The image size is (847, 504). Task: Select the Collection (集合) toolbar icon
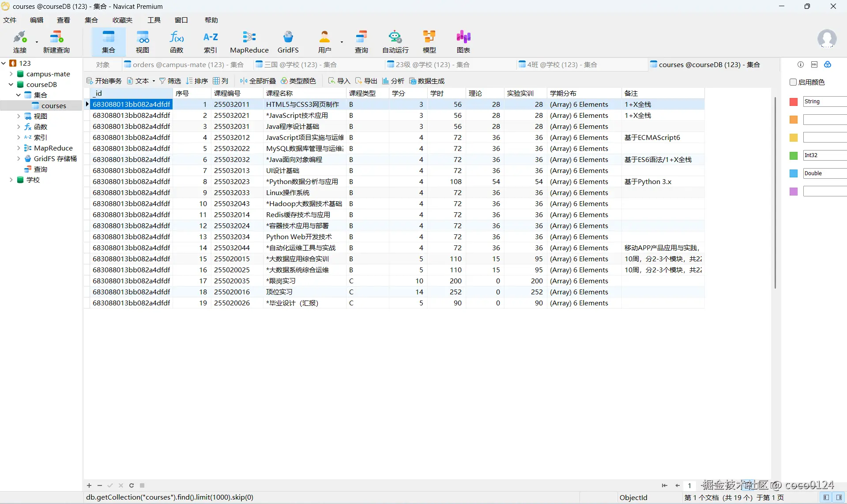[x=108, y=42]
